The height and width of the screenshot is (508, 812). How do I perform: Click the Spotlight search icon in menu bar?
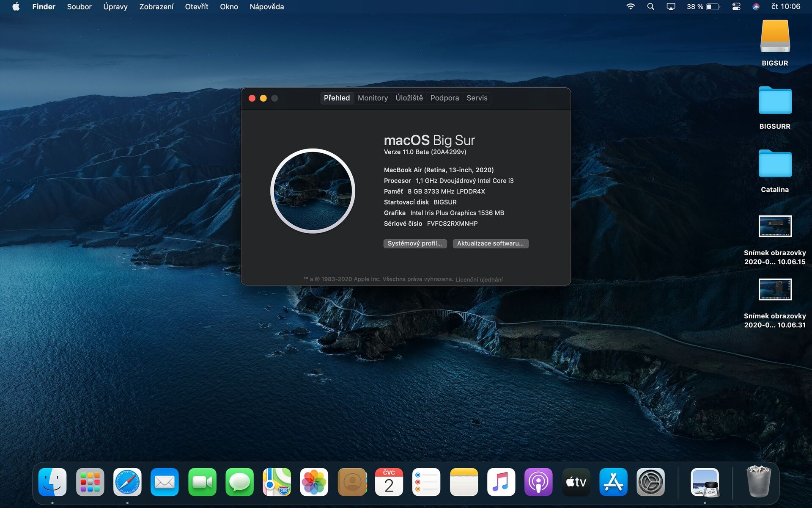(650, 6)
